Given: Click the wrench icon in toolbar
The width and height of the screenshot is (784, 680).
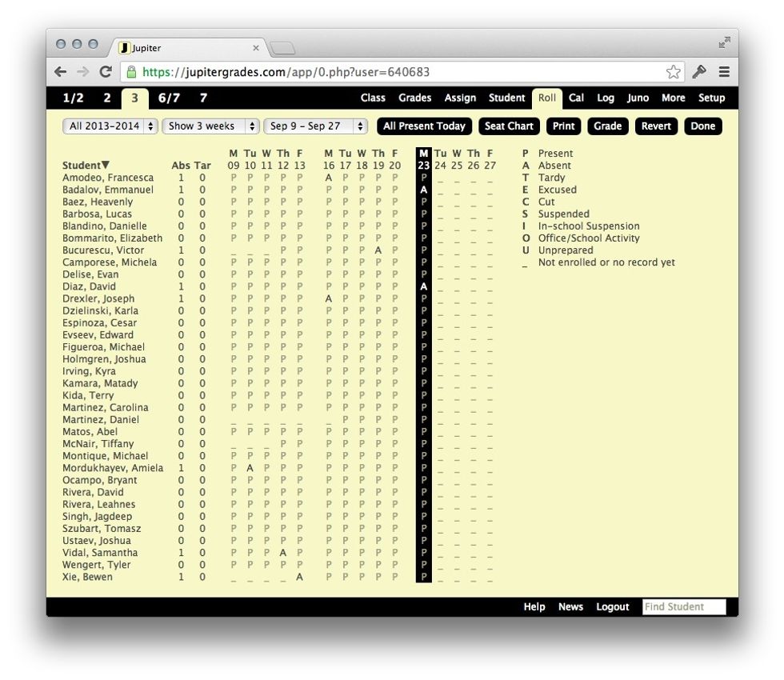Looking at the screenshot, I should coord(699,72).
